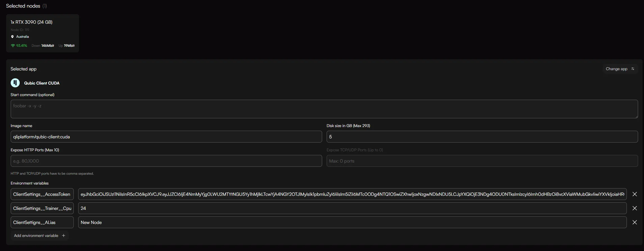This screenshot has width=644, height=251.
Task: Click the Expose TCP/UDP Ports field
Action: 482,161
